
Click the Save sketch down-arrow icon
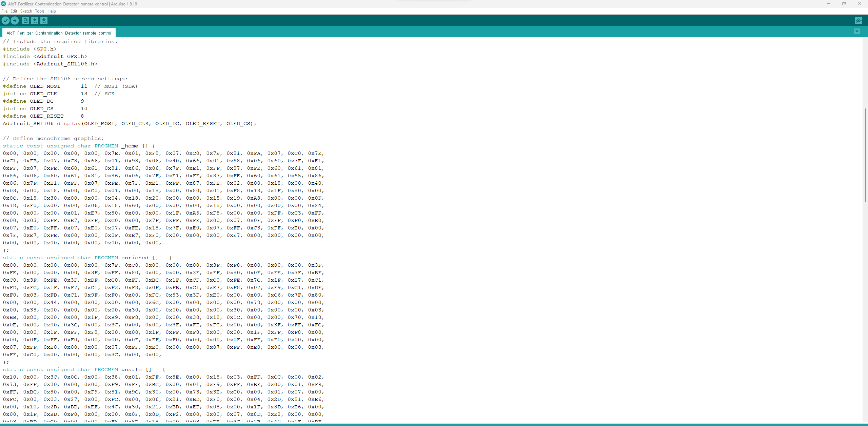point(44,21)
